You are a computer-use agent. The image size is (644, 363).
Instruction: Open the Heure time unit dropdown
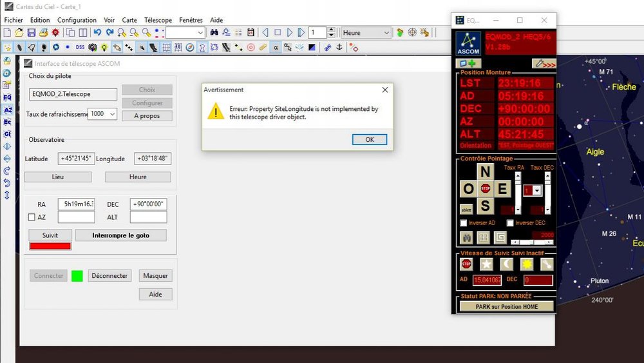pos(366,32)
